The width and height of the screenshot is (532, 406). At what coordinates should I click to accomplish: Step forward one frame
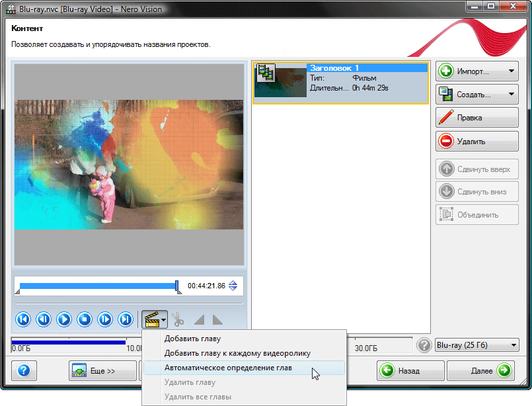point(105,319)
